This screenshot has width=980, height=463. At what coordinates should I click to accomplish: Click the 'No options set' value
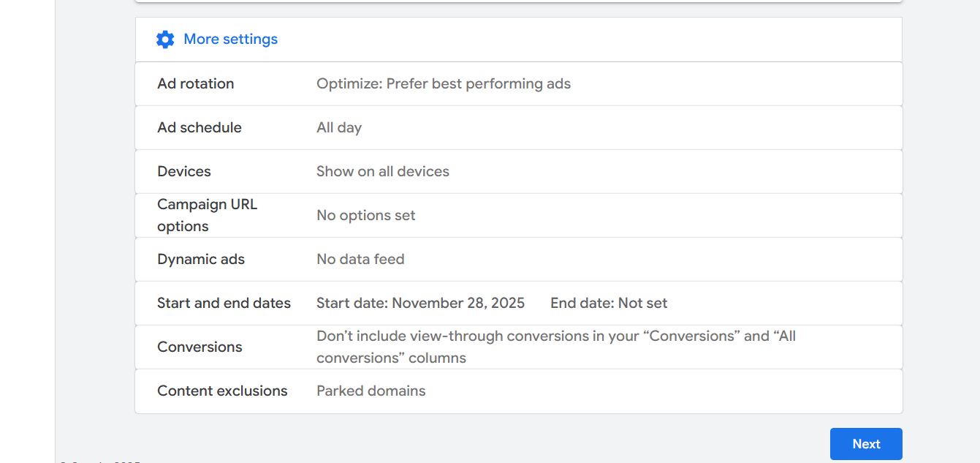click(365, 216)
